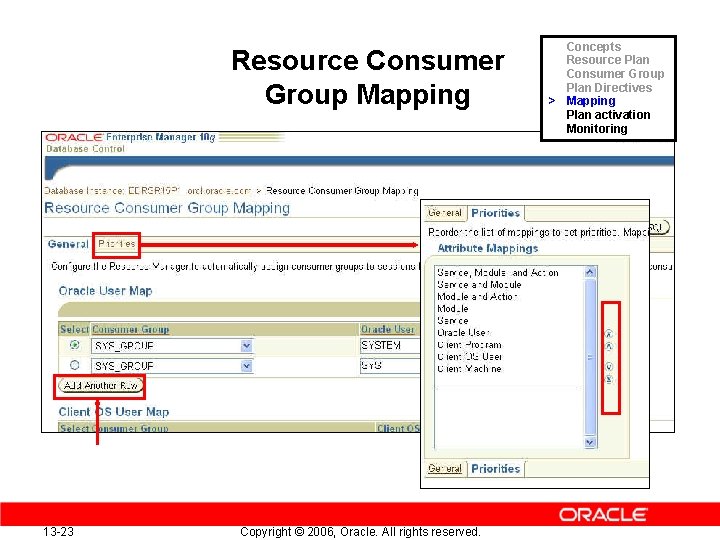The image size is (720, 540).
Task: Click the Add Another Row button
Action: (x=101, y=386)
